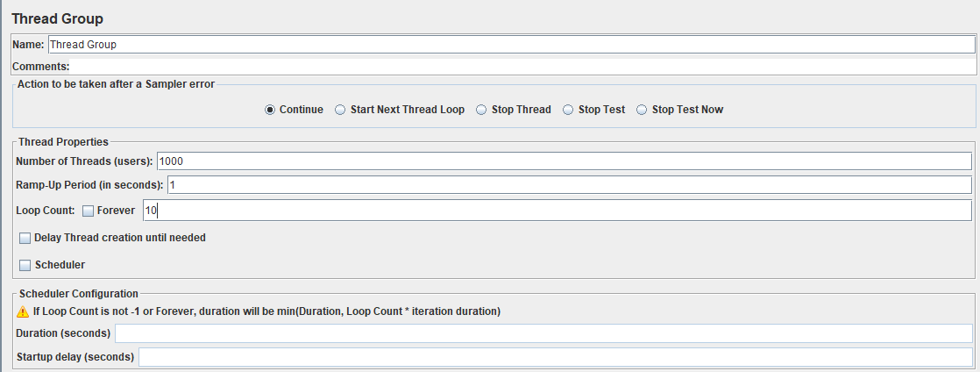Click the Scheduler Configuration section label

pyautogui.click(x=77, y=294)
